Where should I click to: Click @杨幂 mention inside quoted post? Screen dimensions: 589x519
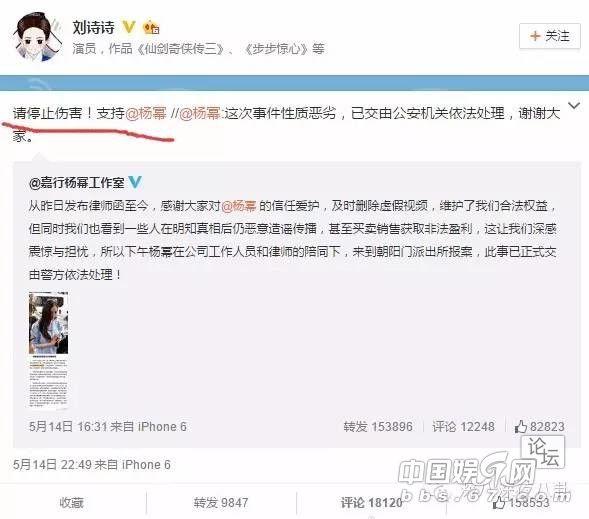(x=239, y=206)
